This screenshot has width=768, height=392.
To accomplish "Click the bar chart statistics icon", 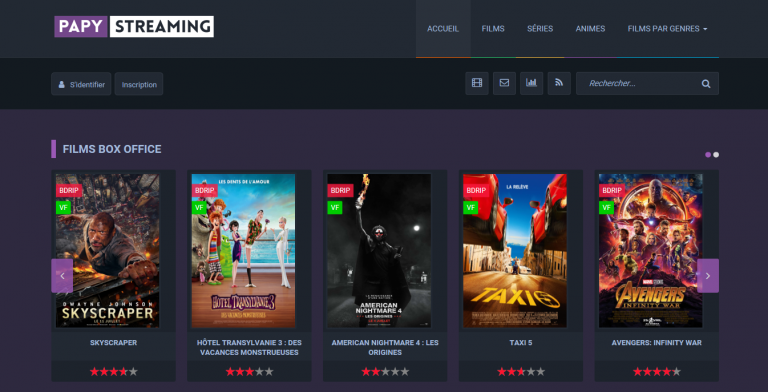I will click(531, 83).
